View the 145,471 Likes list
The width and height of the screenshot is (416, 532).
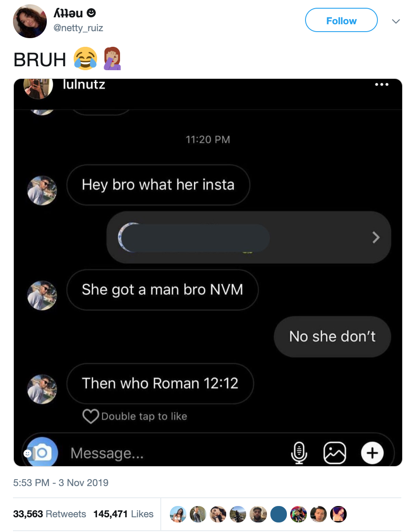[x=123, y=514]
